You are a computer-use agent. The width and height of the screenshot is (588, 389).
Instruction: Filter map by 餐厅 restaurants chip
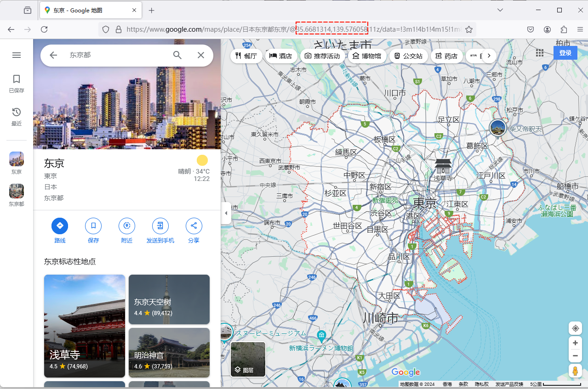pyautogui.click(x=246, y=56)
